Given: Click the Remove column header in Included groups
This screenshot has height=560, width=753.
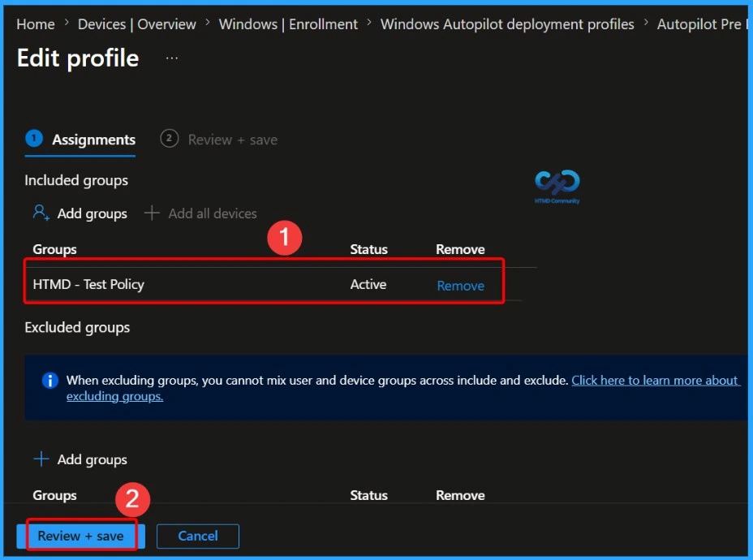Looking at the screenshot, I should 460,249.
